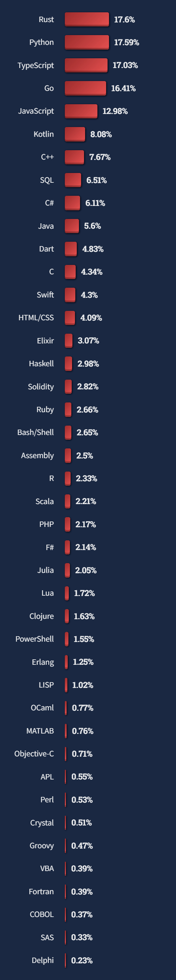Click the Rust bar in the chart
The height and width of the screenshot is (980, 176).
[87, 20]
